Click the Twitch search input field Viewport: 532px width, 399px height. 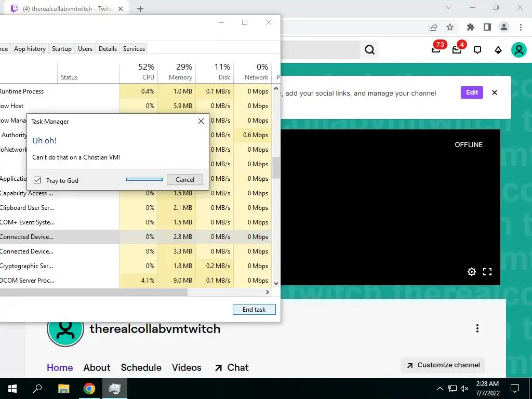(x=321, y=50)
